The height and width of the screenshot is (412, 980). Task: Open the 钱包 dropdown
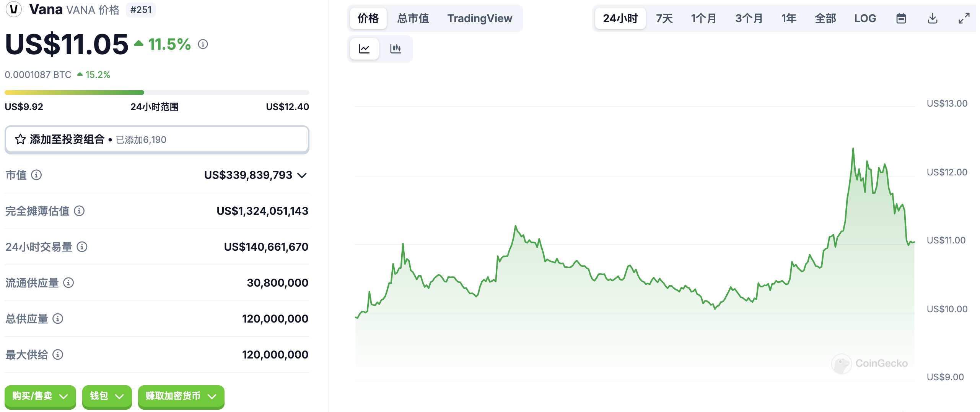point(107,396)
